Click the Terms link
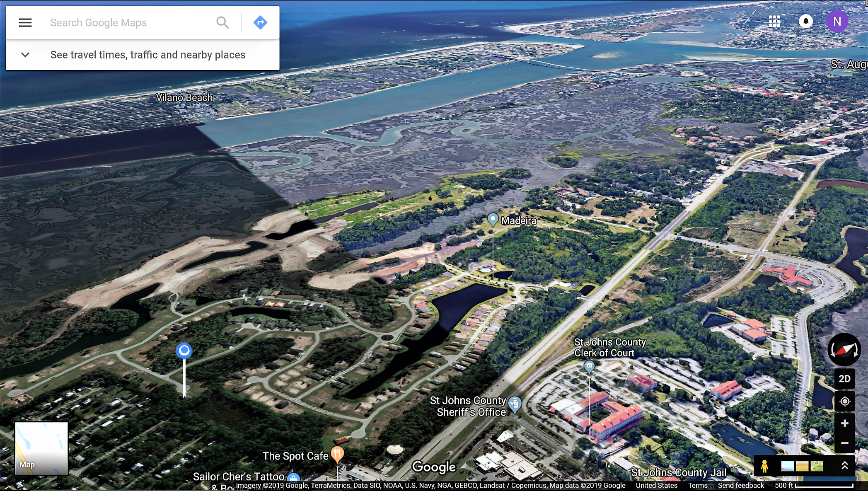868x491 pixels. pyautogui.click(x=698, y=485)
